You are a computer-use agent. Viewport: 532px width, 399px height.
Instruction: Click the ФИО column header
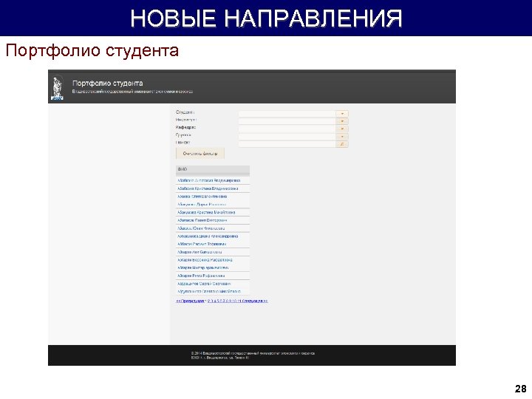[213, 169]
